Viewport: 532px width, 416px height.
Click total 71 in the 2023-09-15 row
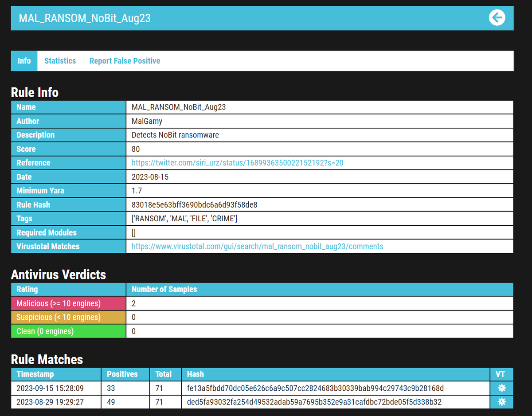coord(159,388)
